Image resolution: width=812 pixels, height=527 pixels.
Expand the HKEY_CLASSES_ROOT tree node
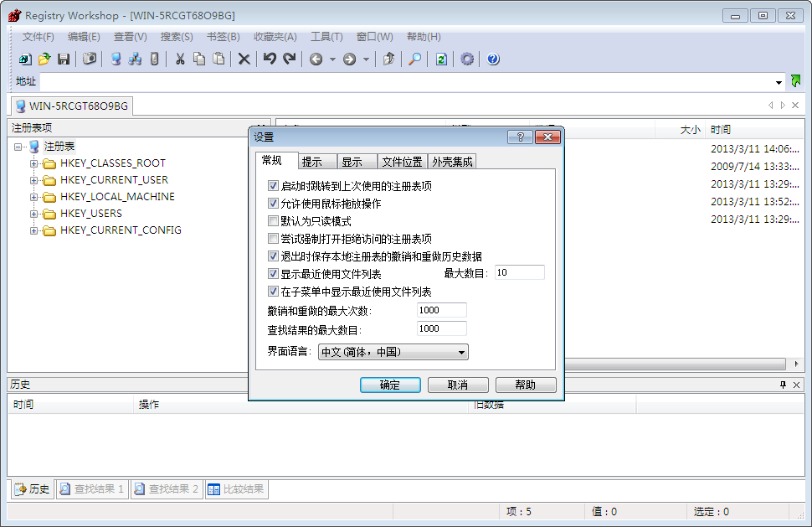[x=34, y=163]
